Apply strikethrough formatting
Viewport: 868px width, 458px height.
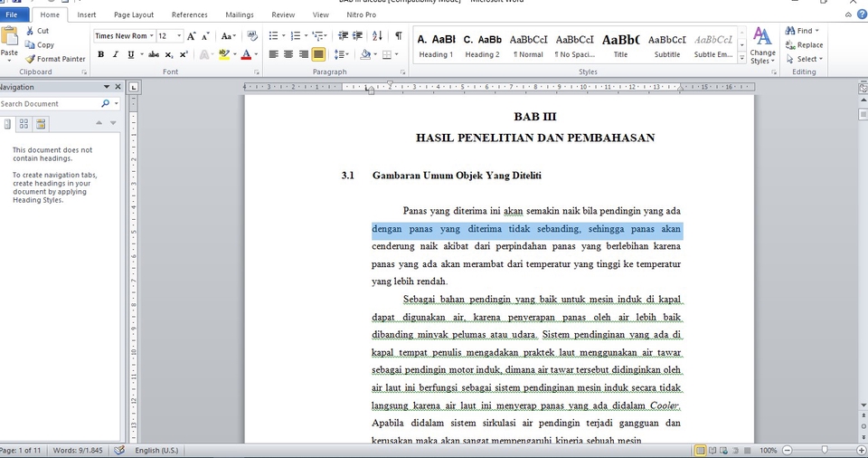pos(154,54)
